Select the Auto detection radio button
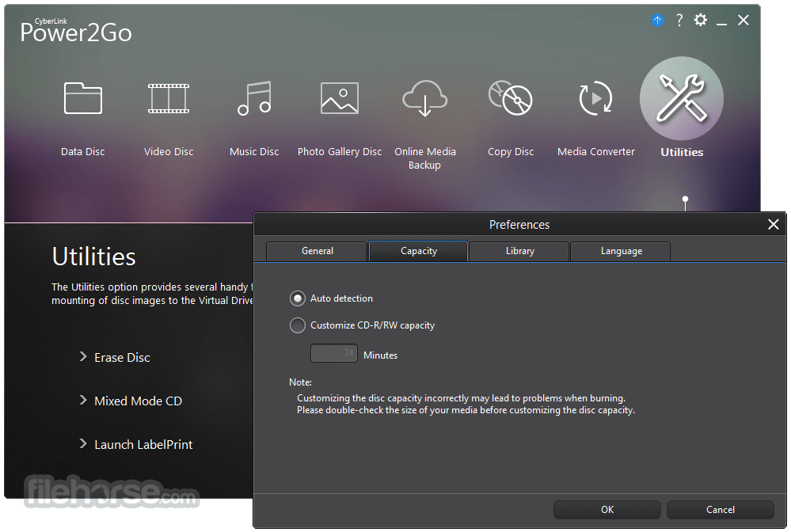The image size is (791, 532). [x=298, y=298]
